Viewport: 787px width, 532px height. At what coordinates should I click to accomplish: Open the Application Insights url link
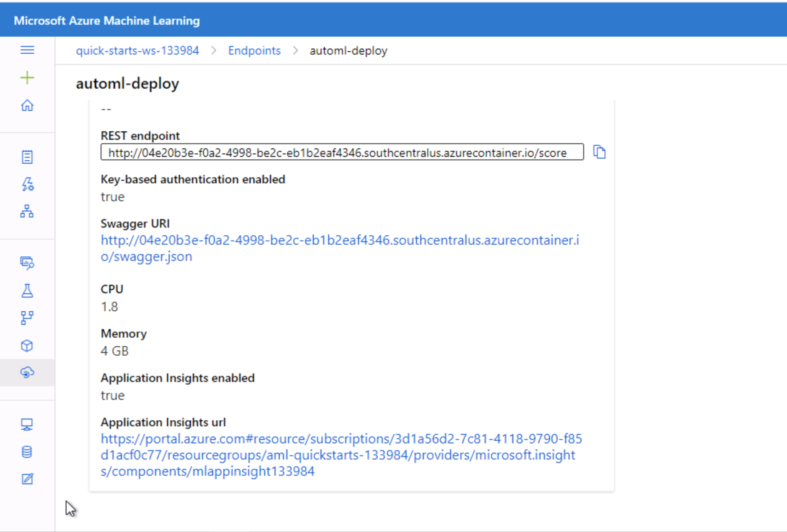coord(341,455)
